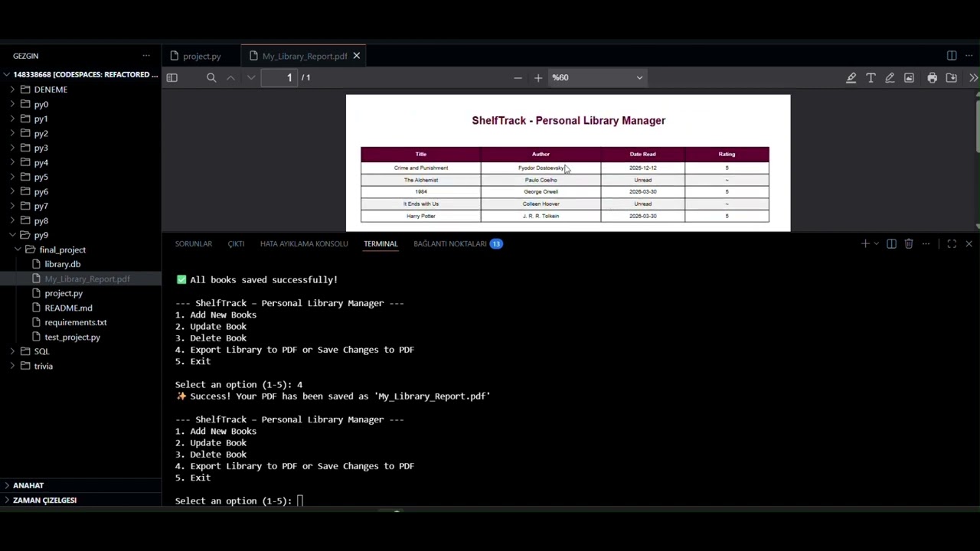Image resolution: width=980 pixels, height=551 pixels.
Task: Create a new terminal with plus
Action: tap(865, 243)
